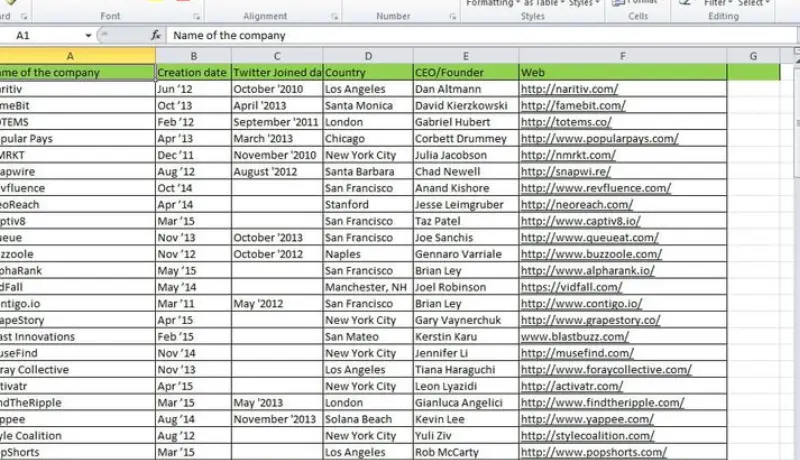Image resolution: width=800 pixels, height=460 pixels.
Task: Click the formula bar showing Name of the company
Action: (x=480, y=35)
